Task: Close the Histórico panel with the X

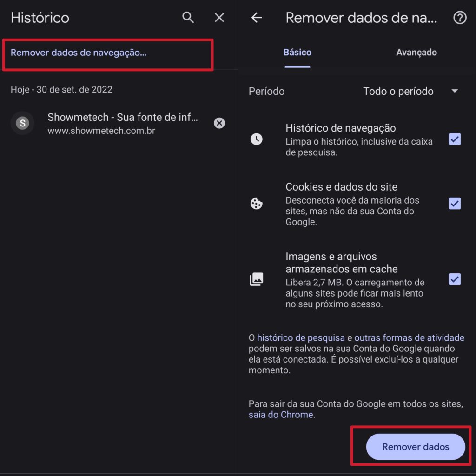Action: point(219,18)
